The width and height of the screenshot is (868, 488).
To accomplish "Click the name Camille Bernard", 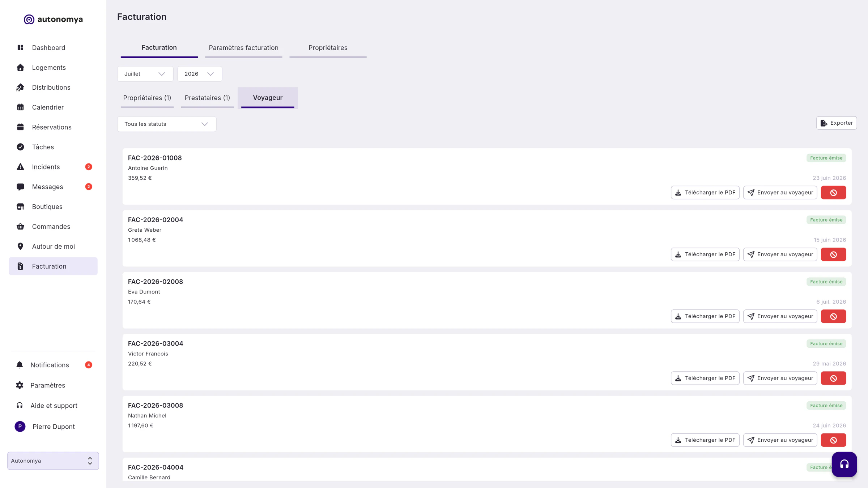I will point(149,478).
